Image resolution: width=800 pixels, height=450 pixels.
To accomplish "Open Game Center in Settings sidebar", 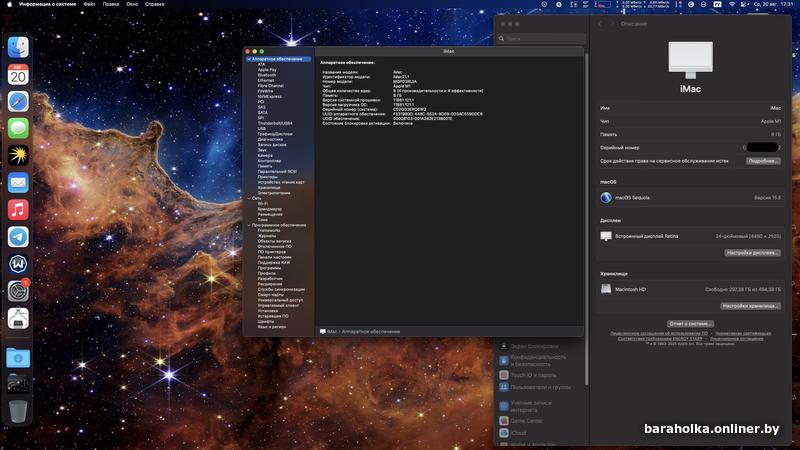I will click(x=526, y=421).
